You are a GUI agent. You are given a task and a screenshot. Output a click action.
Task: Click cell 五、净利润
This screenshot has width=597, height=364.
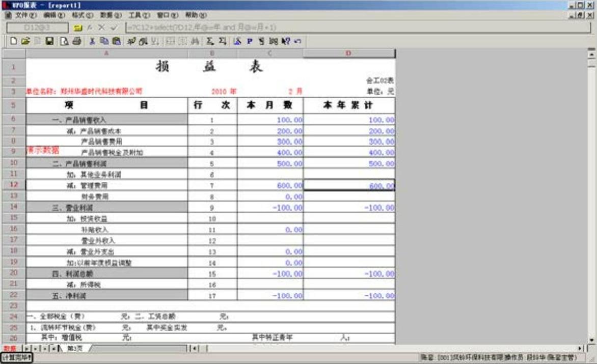106,296
